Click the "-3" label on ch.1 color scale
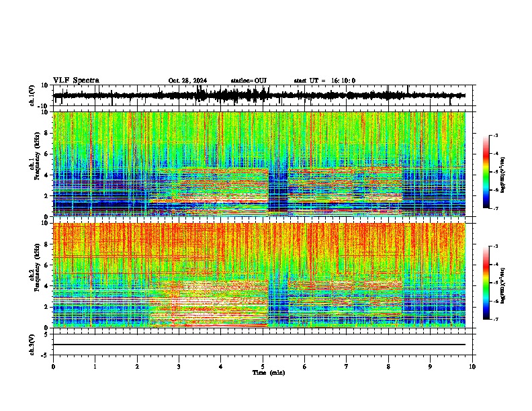The height and width of the screenshot is (411, 532). coord(496,136)
